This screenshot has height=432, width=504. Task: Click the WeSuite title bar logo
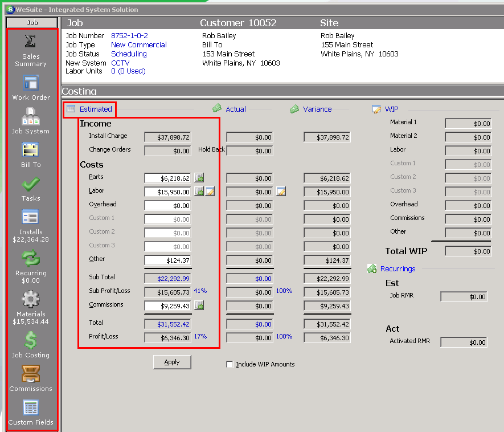coord(10,9)
